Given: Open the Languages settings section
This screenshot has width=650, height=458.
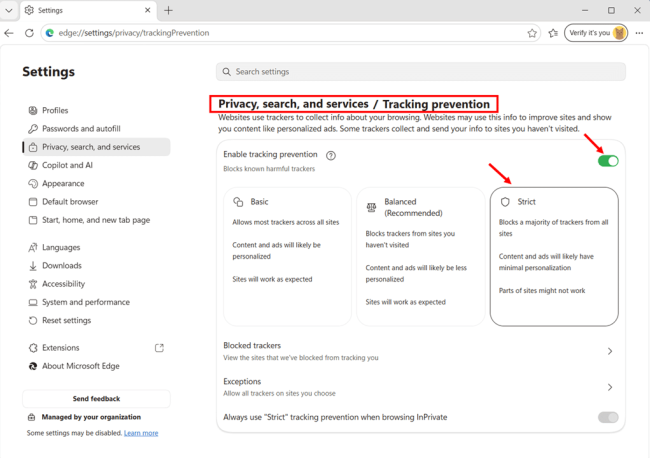Looking at the screenshot, I should pyautogui.click(x=96, y=247).
